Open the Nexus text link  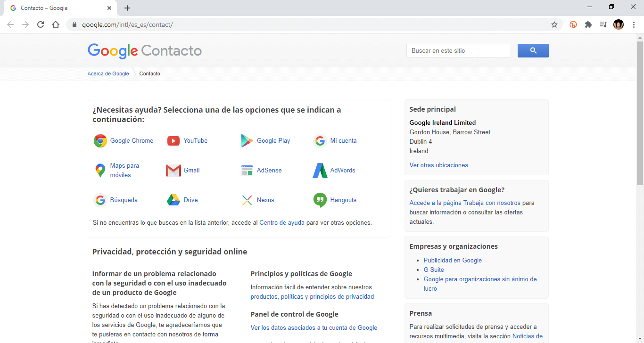tap(265, 200)
